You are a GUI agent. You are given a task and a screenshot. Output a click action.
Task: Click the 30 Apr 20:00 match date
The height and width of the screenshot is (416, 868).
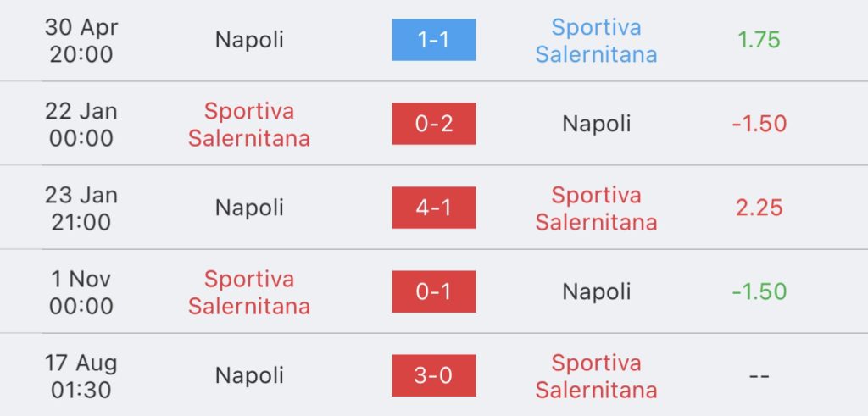coord(81,40)
